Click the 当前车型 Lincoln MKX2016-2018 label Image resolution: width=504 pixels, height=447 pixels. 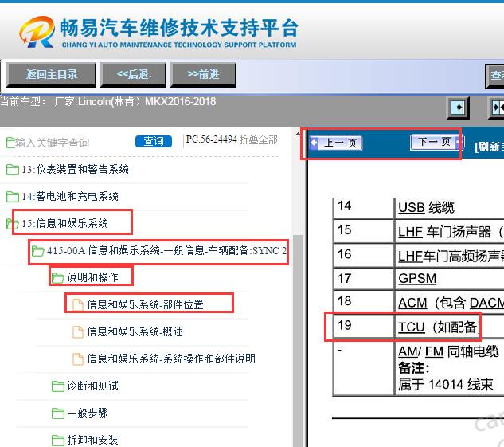107,102
